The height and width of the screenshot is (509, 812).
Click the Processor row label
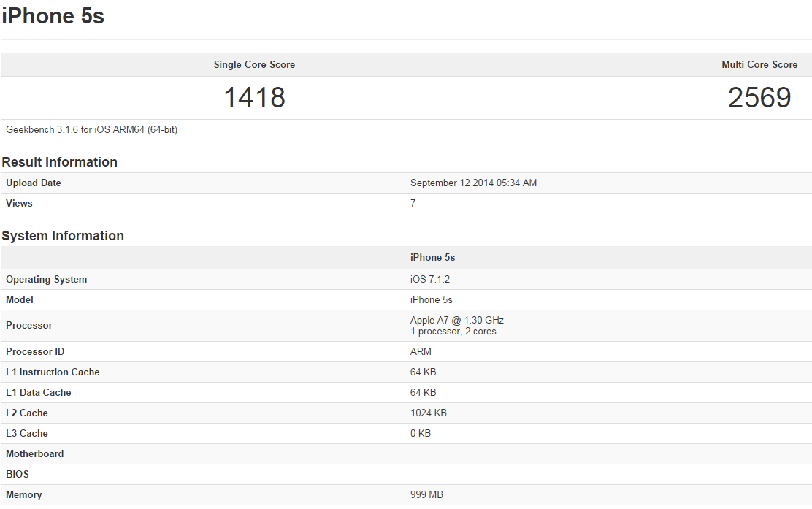pyautogui.click(x=29, y=326)
